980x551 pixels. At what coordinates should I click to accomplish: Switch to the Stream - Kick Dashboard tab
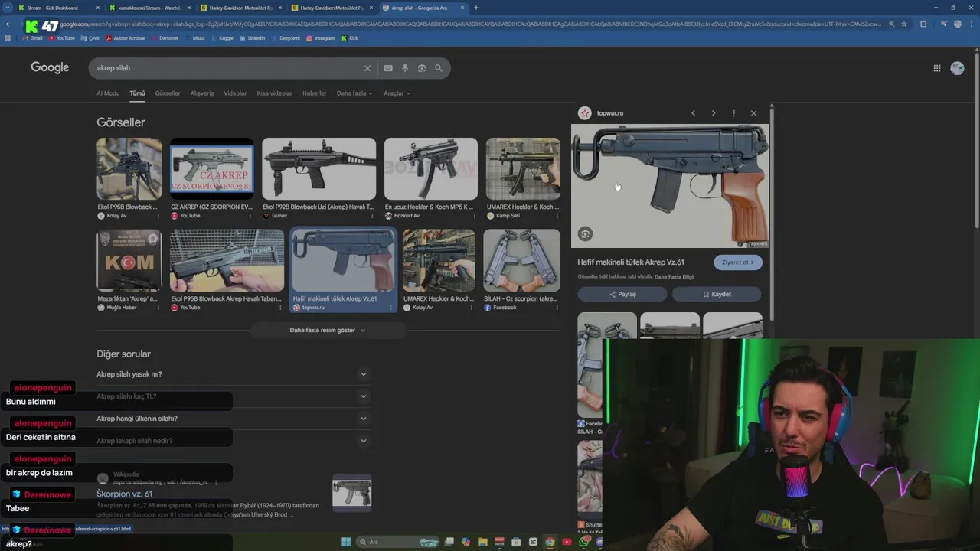(59, 8)
